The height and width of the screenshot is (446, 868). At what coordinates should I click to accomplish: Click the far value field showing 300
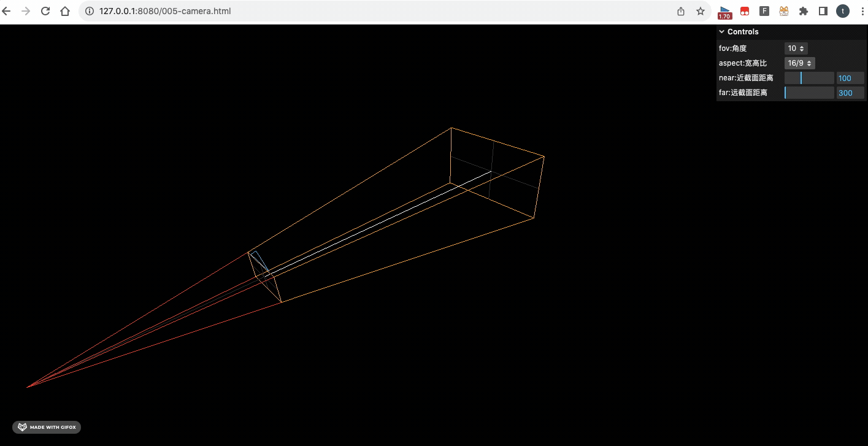(850, 93)
